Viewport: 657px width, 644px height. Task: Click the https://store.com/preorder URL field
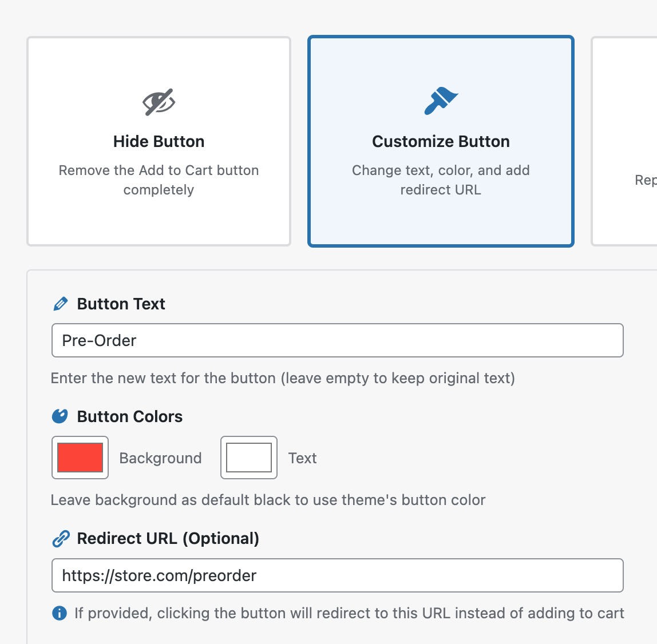(338, 576)
